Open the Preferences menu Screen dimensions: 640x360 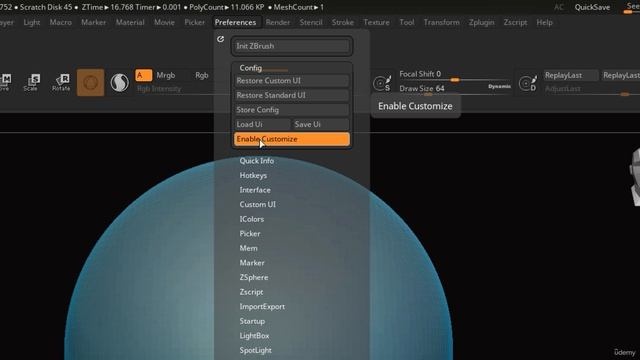(236, 22)
